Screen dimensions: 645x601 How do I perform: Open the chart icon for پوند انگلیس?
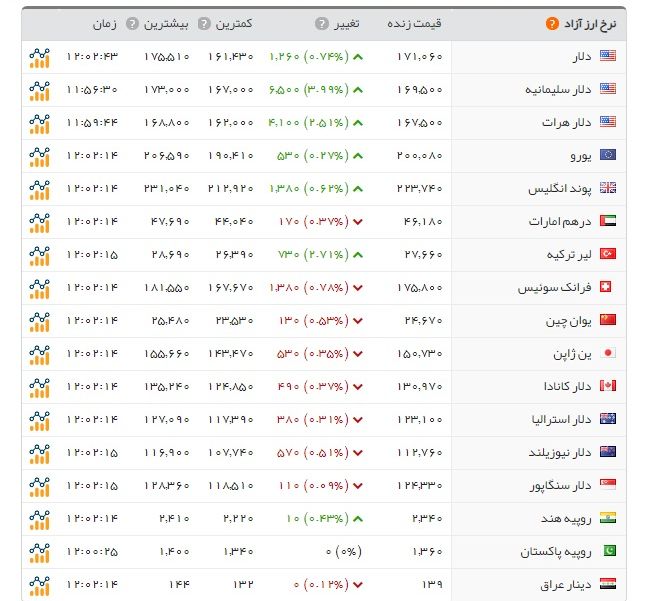(39, 189)
